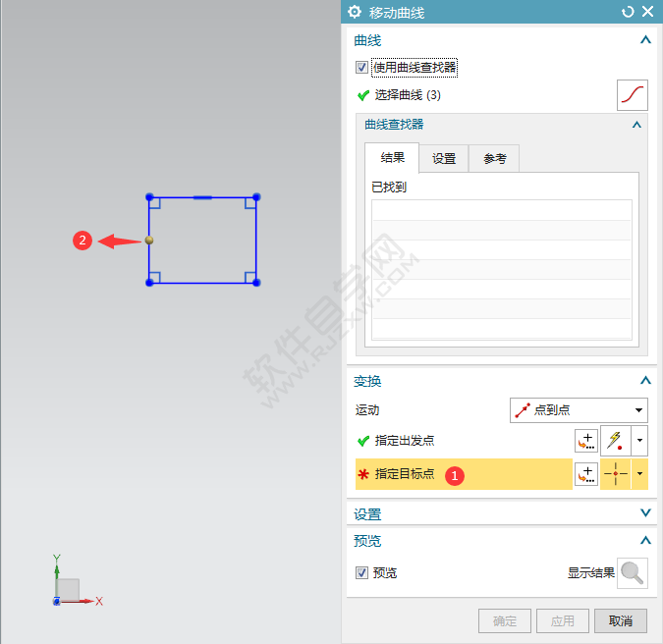Open target point snap options dropdown
663x644 pixels.
click(x=639, y=474)
